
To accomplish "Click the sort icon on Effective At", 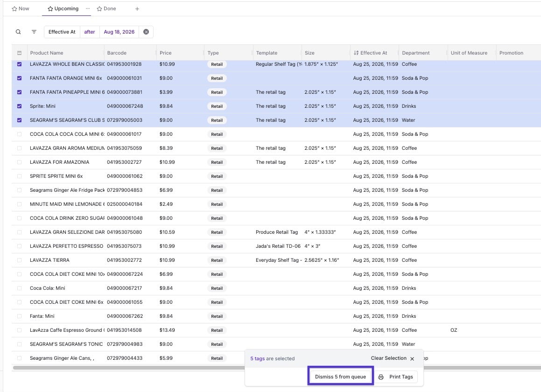I will [x=356, y=53].
